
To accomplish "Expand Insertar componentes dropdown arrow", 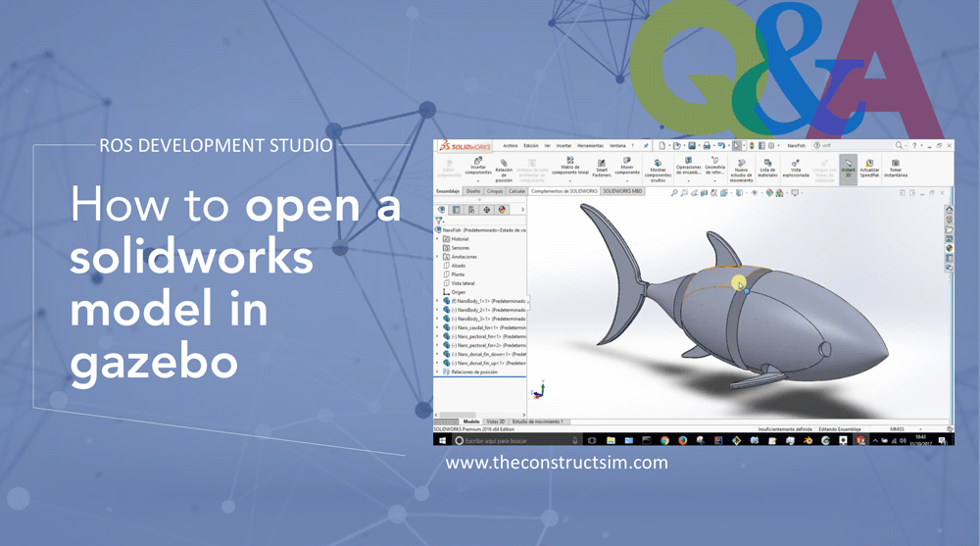I will click(478, 181).
